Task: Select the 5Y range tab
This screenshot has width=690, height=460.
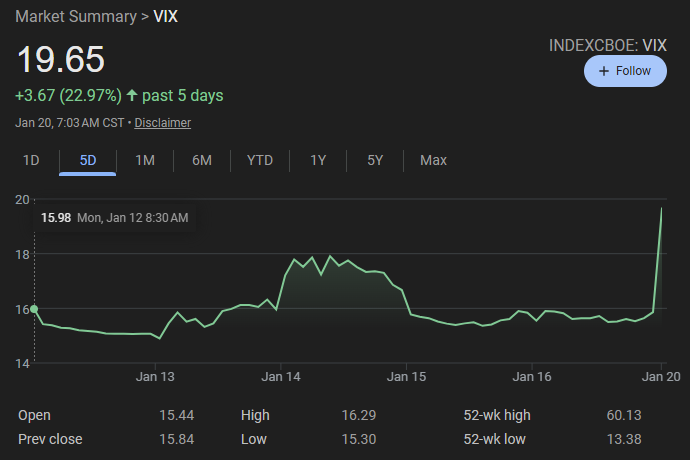Action: coord(375,160)
